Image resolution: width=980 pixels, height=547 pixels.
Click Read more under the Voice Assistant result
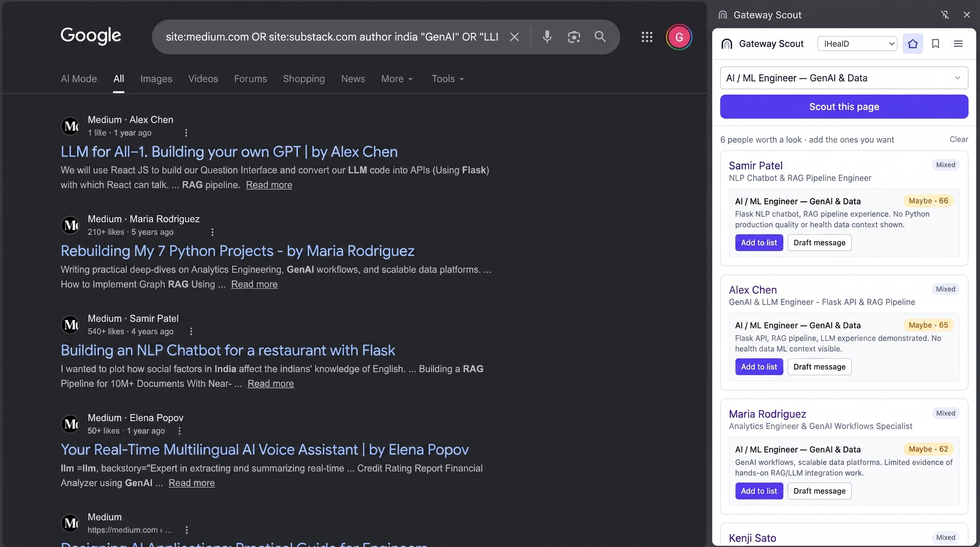191,483
